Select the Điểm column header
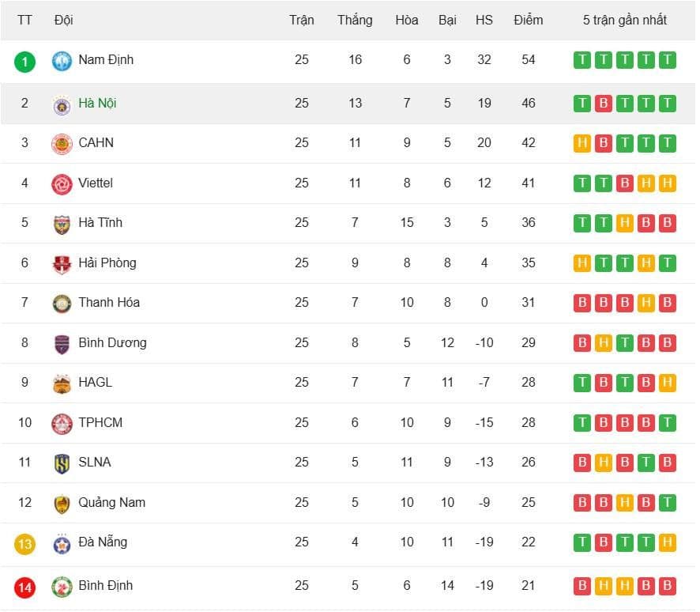This screenshot has height=612, width=700. tap(528, 20)
